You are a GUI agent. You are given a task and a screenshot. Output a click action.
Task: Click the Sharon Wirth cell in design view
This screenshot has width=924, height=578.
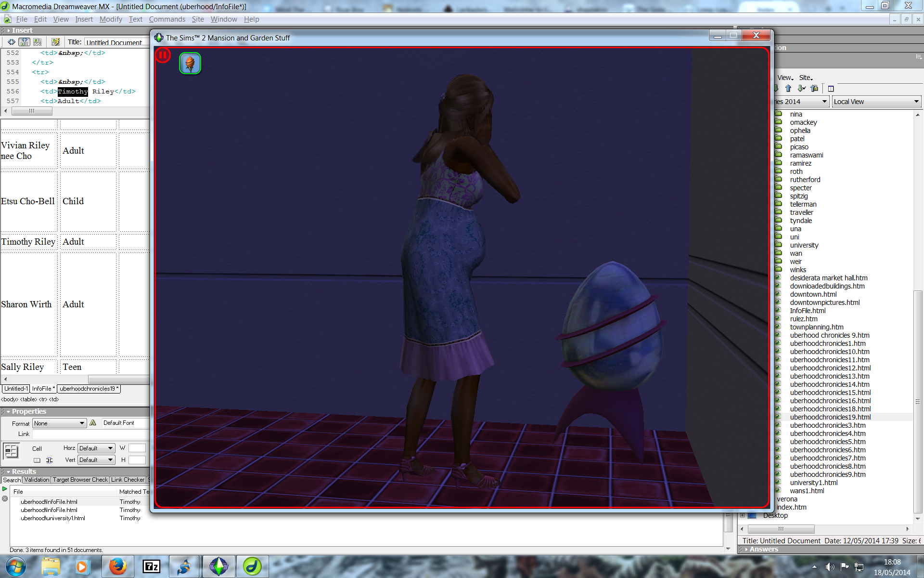(x=29, y=304)
